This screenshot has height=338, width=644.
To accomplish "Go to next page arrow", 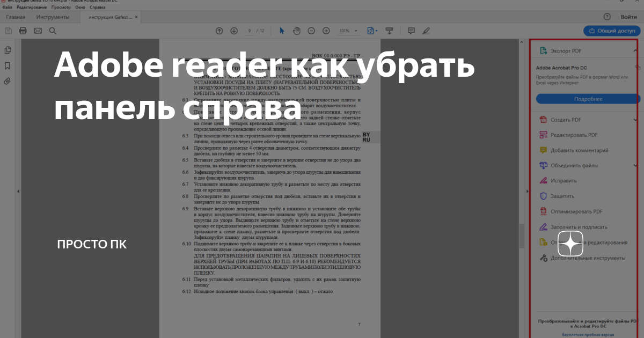I will pyautogui.click(x=233, y=31).
